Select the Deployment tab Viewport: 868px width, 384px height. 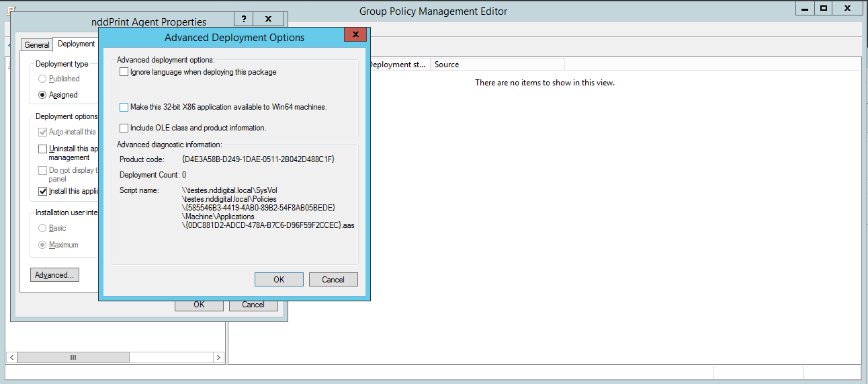tap(76, 44)
